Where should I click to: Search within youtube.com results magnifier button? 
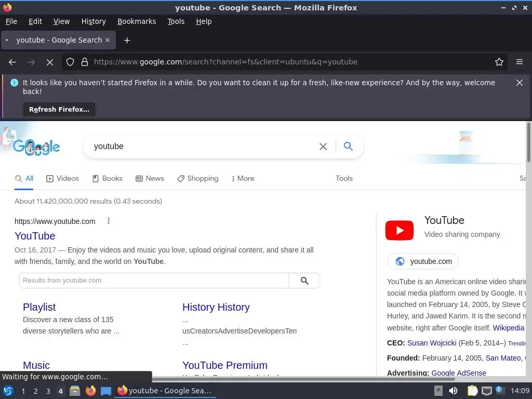tap(304, 281)
